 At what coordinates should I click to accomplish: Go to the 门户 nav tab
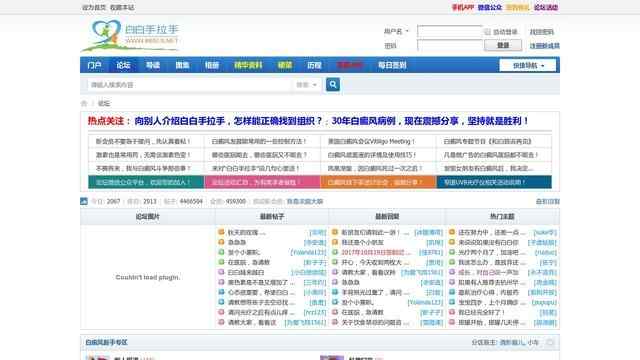click(x=94, y=65)
